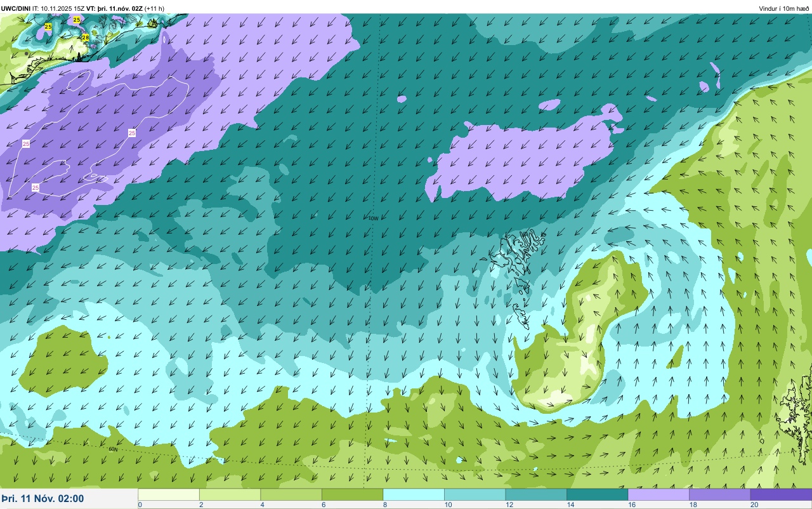Click the "Vindur í 10m hæð" map title
Viewport: 812px width, 509px height.
784,8
